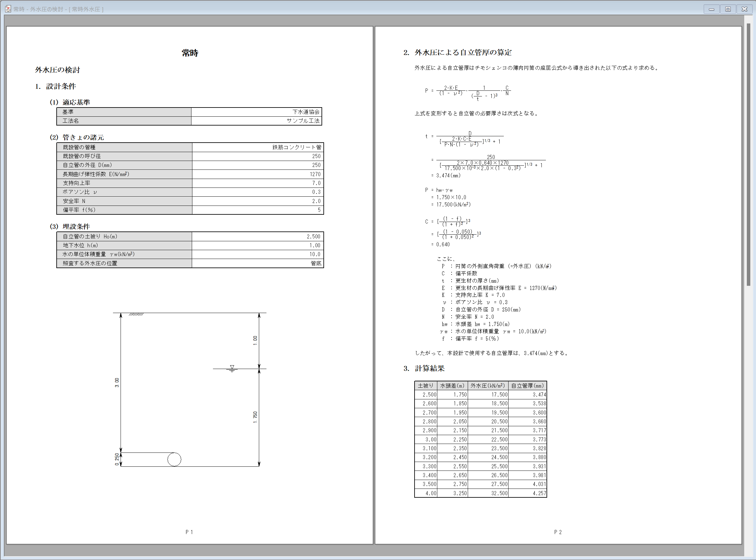Click result cell 4.031 in the table

tap(528, 484)
